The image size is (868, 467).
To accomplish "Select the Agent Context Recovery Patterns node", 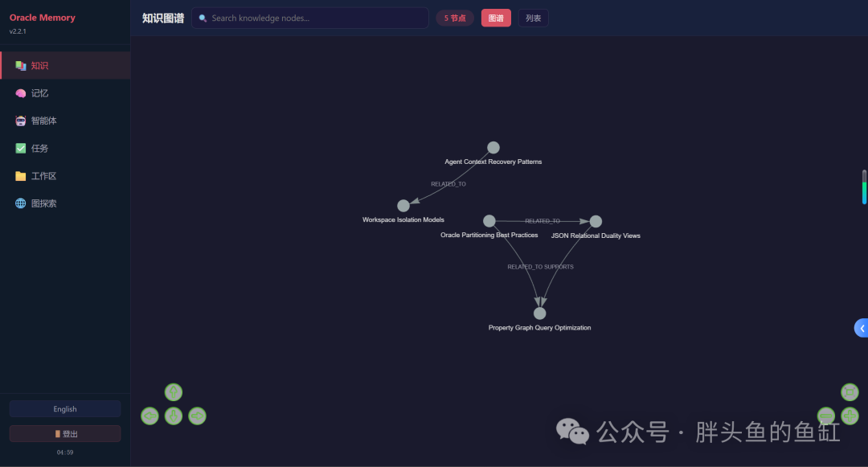I will (493, 148).
